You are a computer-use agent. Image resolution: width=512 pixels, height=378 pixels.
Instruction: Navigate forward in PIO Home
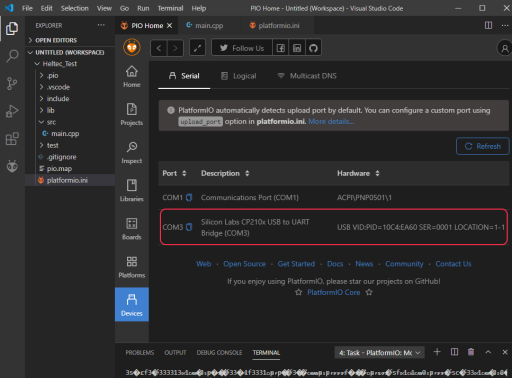coord(175,48)
